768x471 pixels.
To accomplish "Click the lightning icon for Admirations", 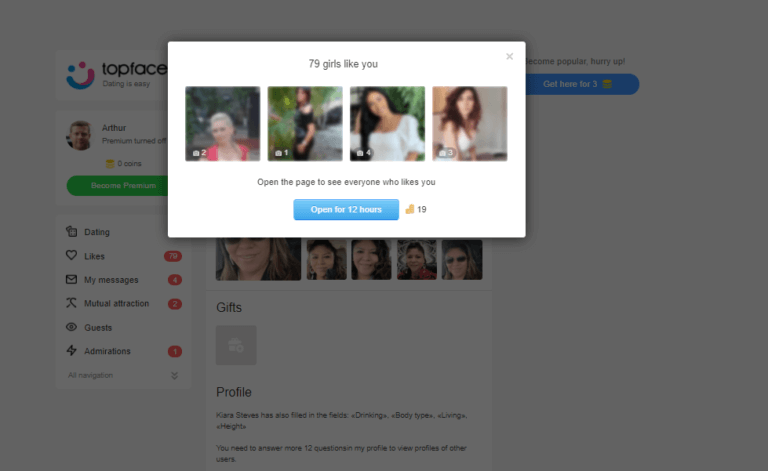I will pos(71,351).
